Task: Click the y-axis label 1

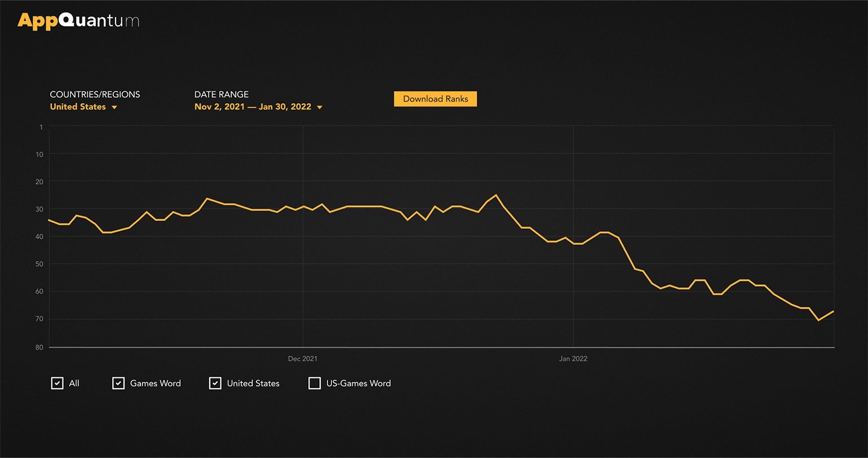Action: pos(41,127)
